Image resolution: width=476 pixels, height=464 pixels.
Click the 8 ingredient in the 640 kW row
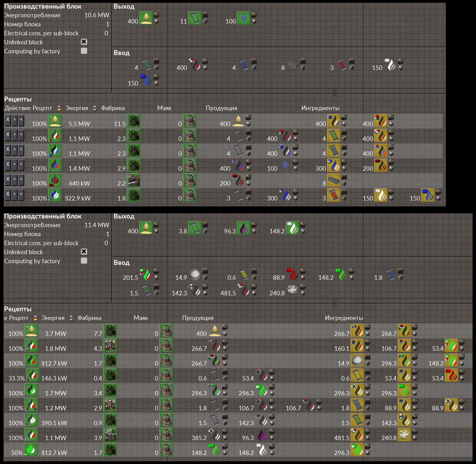click(x=334, y=180)
